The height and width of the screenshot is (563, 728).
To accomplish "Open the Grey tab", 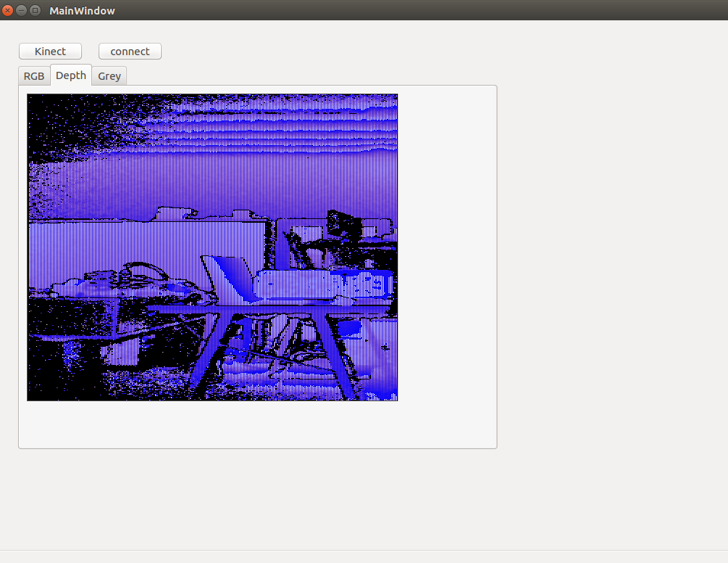I will coord(109,76).
